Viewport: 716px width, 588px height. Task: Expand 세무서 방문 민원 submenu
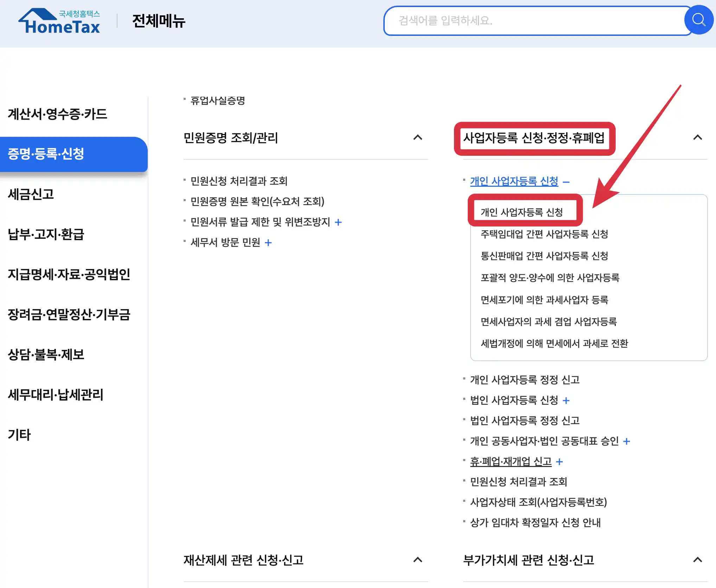point(269,243)
